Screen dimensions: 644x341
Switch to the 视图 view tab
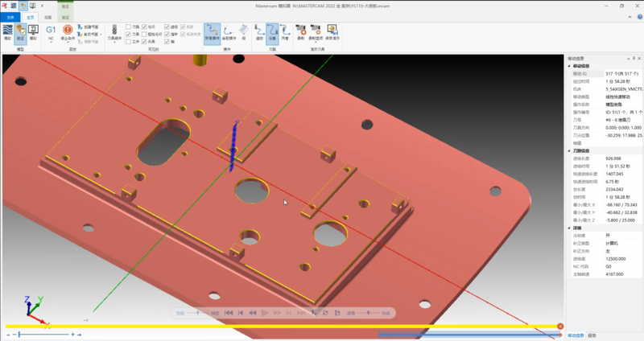[48, 17]
